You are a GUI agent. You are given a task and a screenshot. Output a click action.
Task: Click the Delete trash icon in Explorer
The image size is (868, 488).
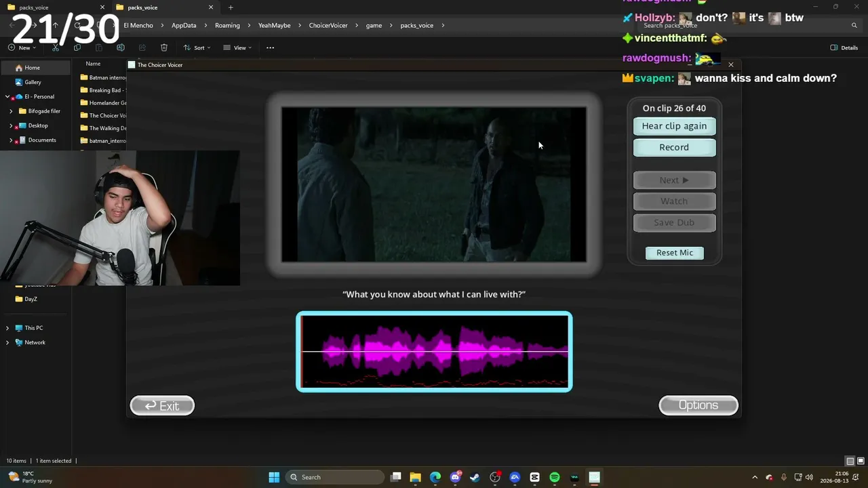pos(164,47)
